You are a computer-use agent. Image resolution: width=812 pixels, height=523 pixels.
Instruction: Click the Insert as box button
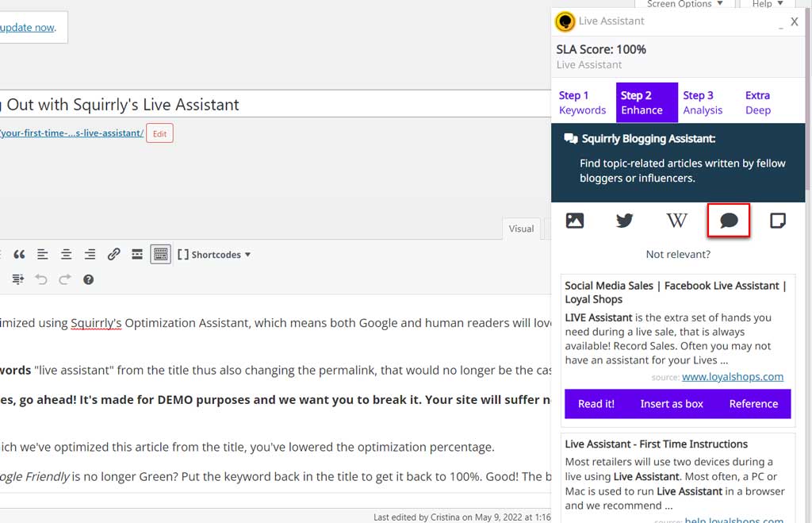point(672,404)
